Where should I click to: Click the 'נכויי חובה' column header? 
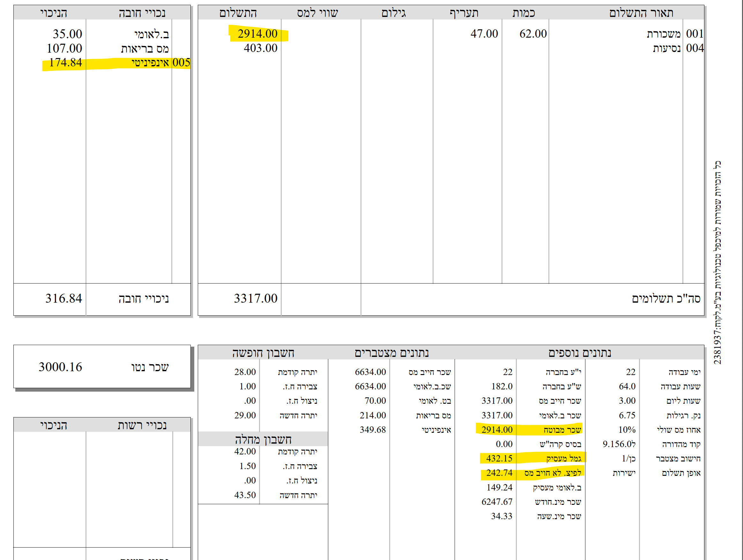pyautogui.click(x=142, y=13)
